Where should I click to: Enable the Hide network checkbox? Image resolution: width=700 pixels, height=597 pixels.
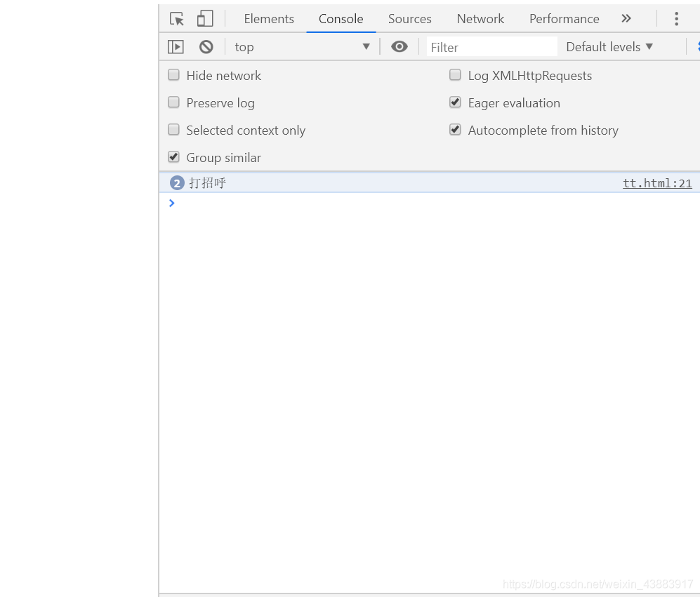173,75
